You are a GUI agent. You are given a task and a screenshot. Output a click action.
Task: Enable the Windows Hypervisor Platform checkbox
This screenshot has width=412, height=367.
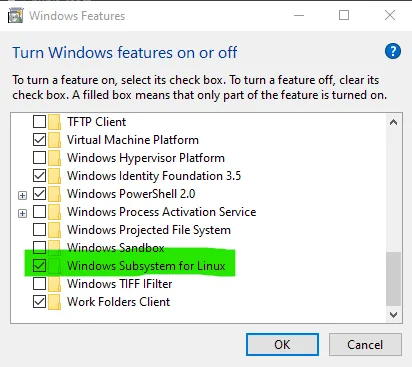(39, 158)
